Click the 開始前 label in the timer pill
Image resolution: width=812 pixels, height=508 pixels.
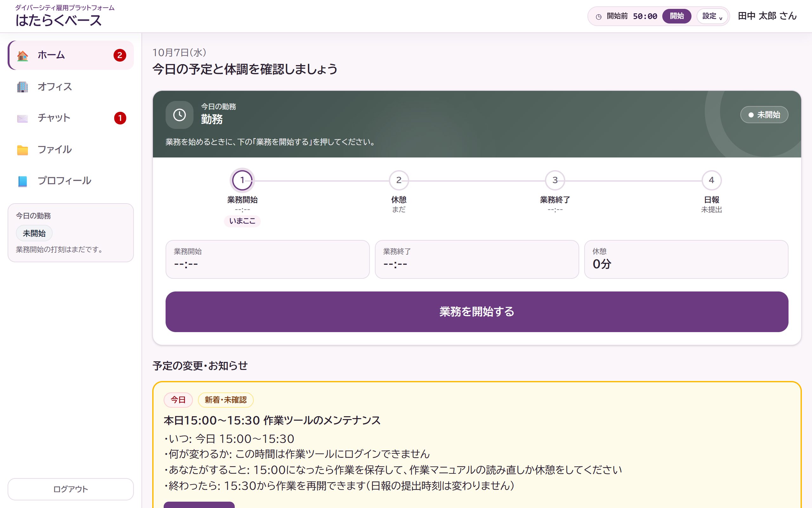(x=617, y=16)
